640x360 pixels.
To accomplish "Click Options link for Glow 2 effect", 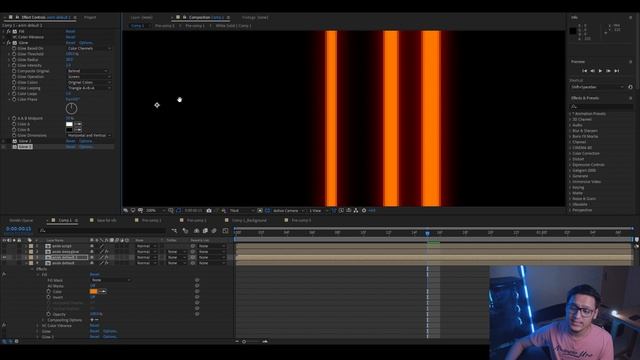I will coord(86,141).
